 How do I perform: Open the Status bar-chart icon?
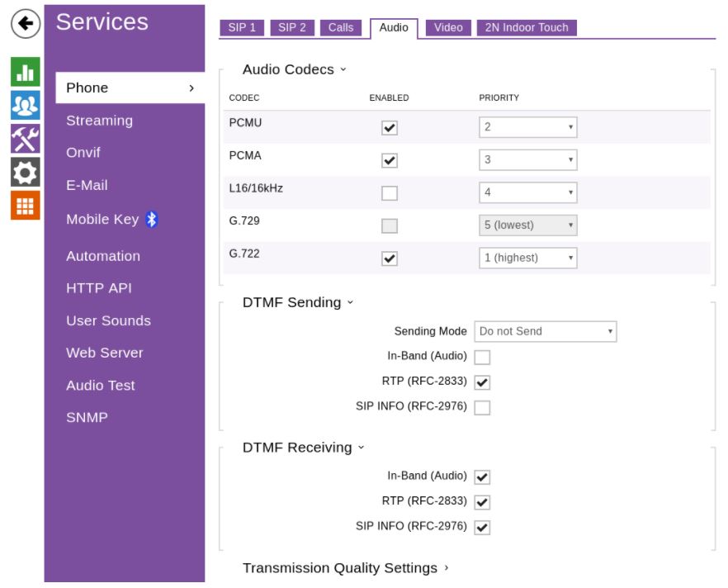[26, 72]
